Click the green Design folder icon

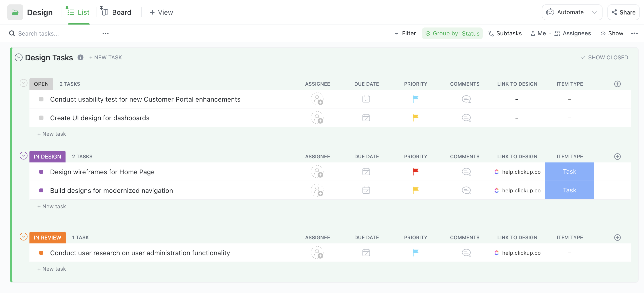pos(15,12)
